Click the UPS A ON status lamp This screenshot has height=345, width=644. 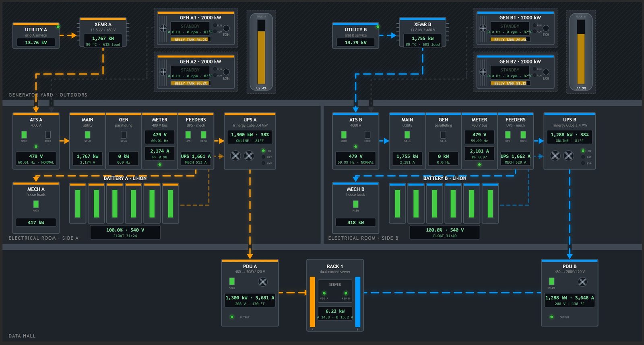pos(263,151)
